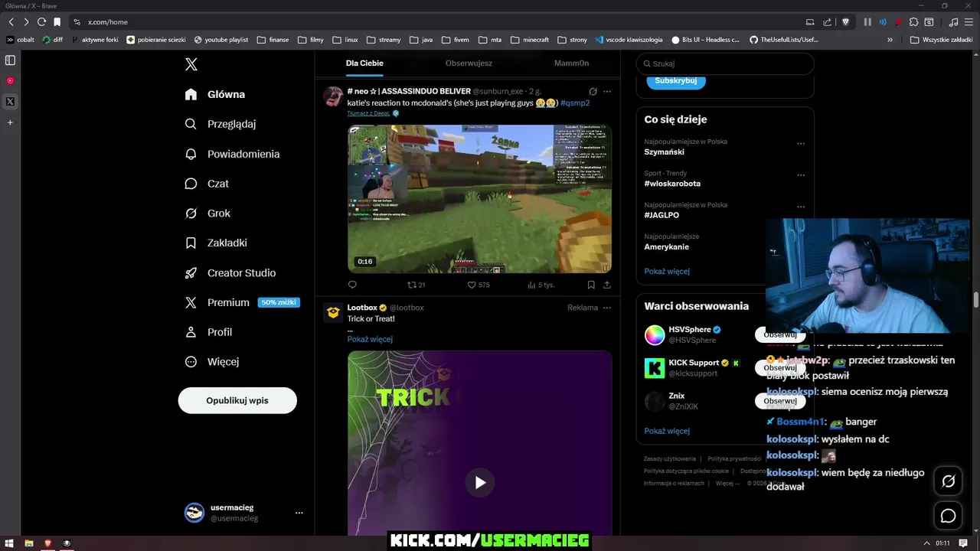Open Zasady użytkowania footer link
This screenshot has height=551, width=980.
[670, 459]
